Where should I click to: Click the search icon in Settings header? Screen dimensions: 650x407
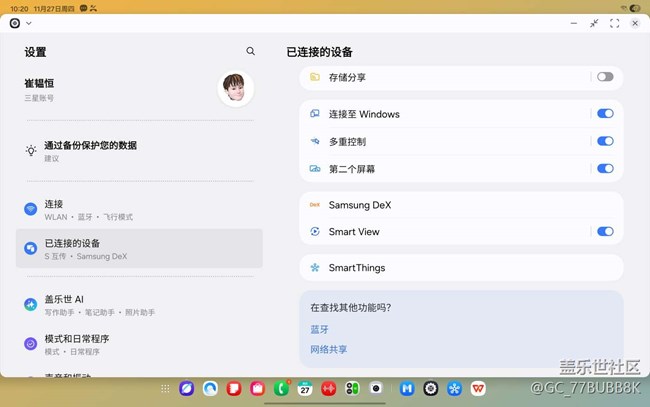pyautogui.click(x=250, y=51)
